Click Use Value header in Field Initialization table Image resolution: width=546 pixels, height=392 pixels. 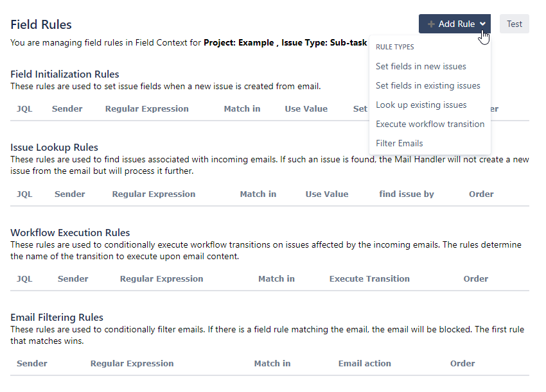306,109
